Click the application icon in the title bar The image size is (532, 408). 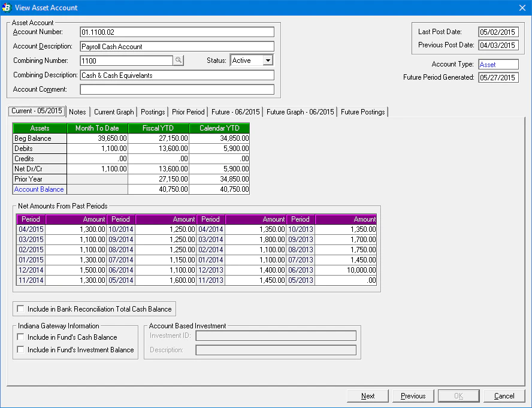point(7,7)
